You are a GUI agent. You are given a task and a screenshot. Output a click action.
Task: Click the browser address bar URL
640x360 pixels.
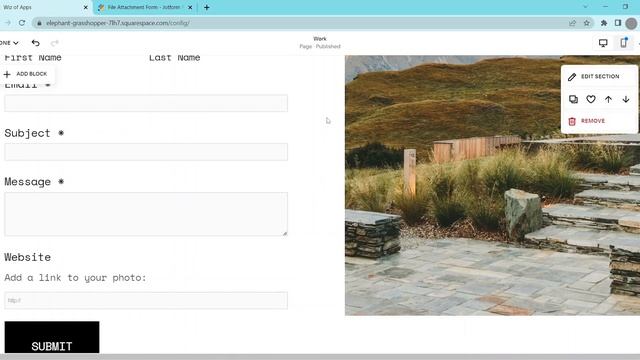118,23
